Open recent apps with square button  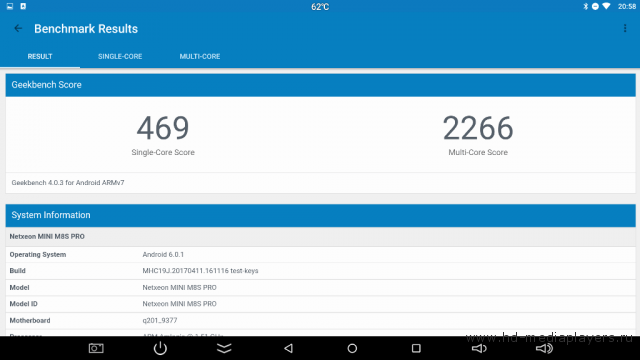click(416, 348)
